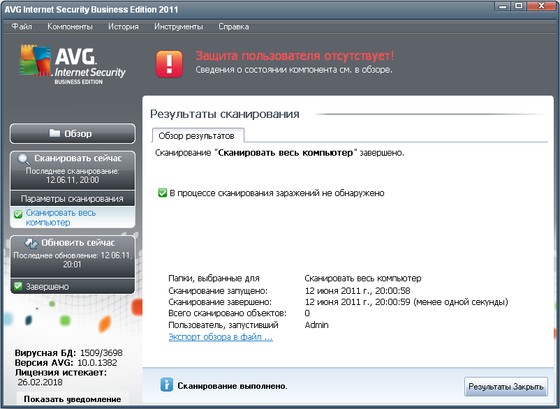
Task: Click Последнее сканирование timestamp text
Action: (x=72, y=175)
